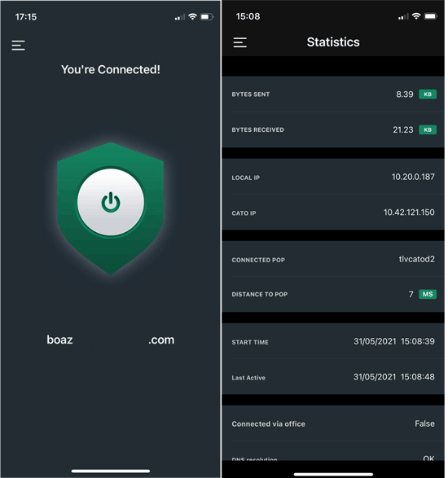Tap the boaz account name text
448x478 pixels.
[x=59, y=340]
